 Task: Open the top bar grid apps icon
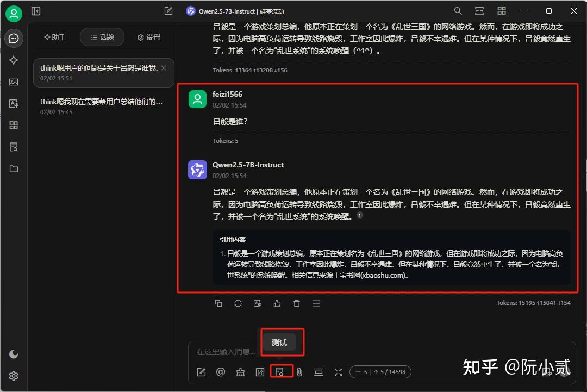502,11
